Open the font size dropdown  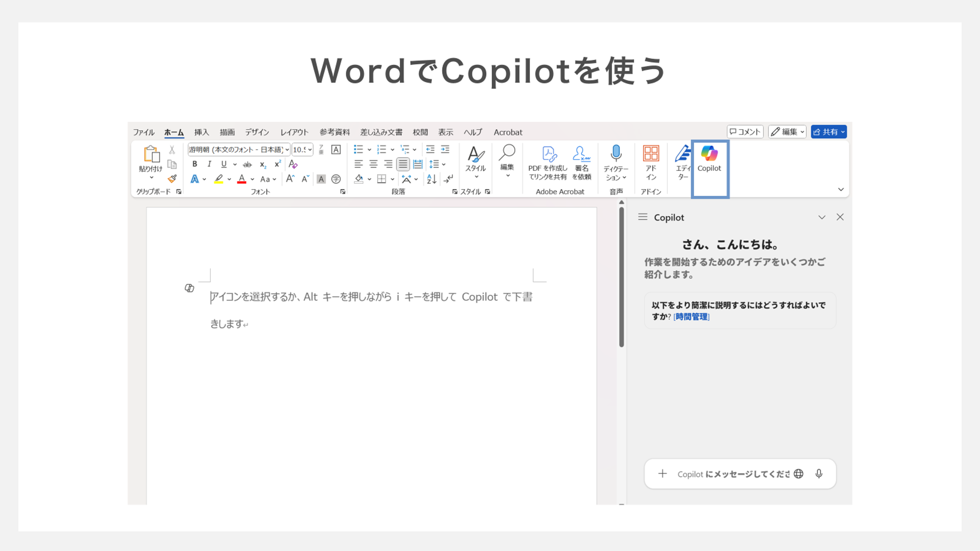coord(310,150)
